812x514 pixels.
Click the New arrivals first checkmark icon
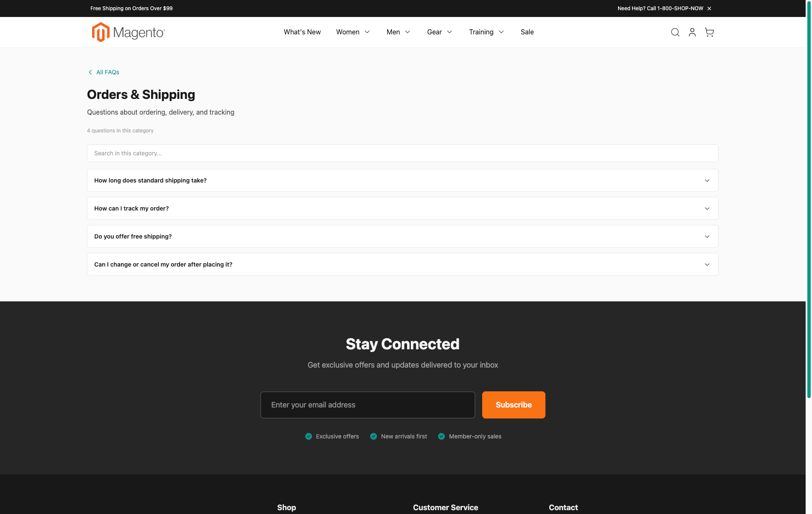pos(374,436)
